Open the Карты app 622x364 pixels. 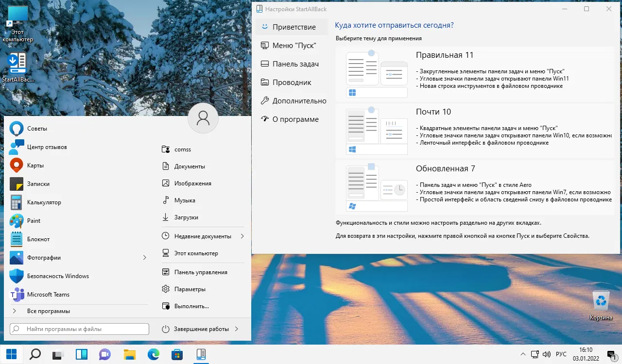tap(78, 165)
